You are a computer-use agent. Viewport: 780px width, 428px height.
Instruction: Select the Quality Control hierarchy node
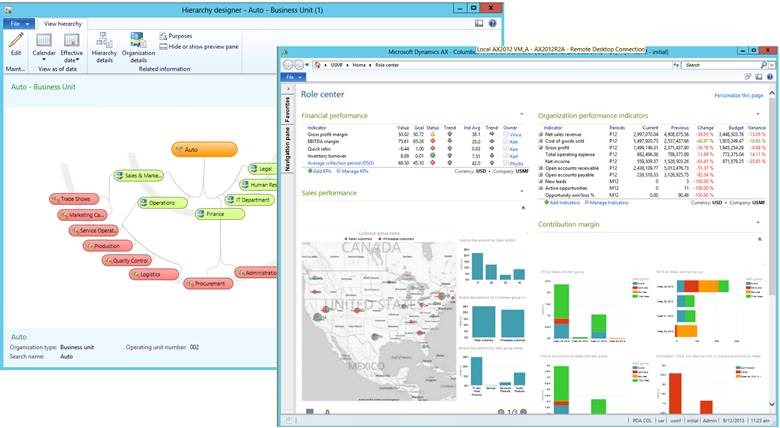coord(126,260)
